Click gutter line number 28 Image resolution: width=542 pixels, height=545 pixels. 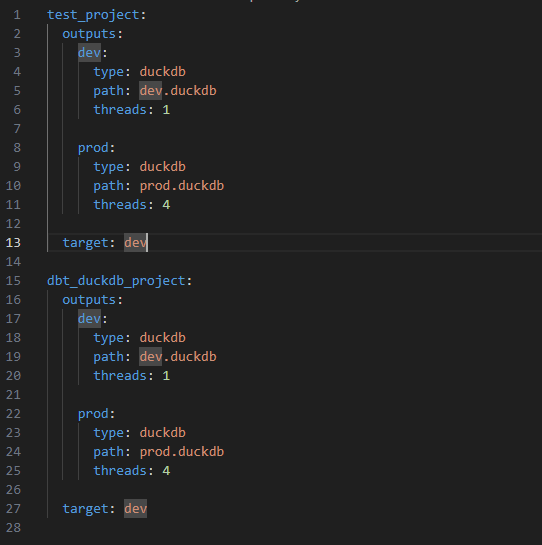[13, 528]
